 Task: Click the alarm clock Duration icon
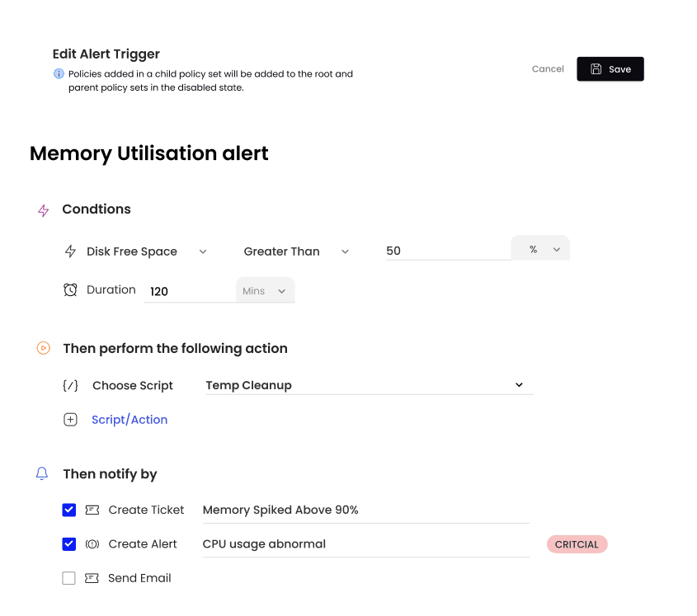[70, 289]
